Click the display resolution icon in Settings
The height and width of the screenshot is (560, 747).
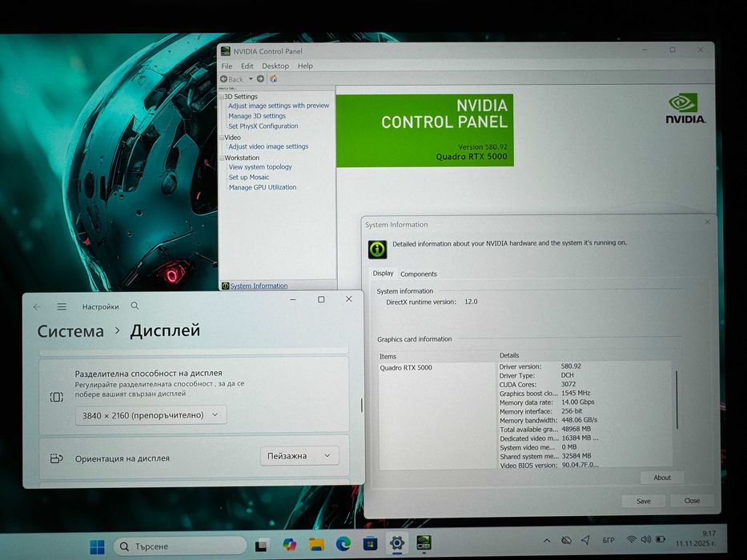click(x=57, y=397)
